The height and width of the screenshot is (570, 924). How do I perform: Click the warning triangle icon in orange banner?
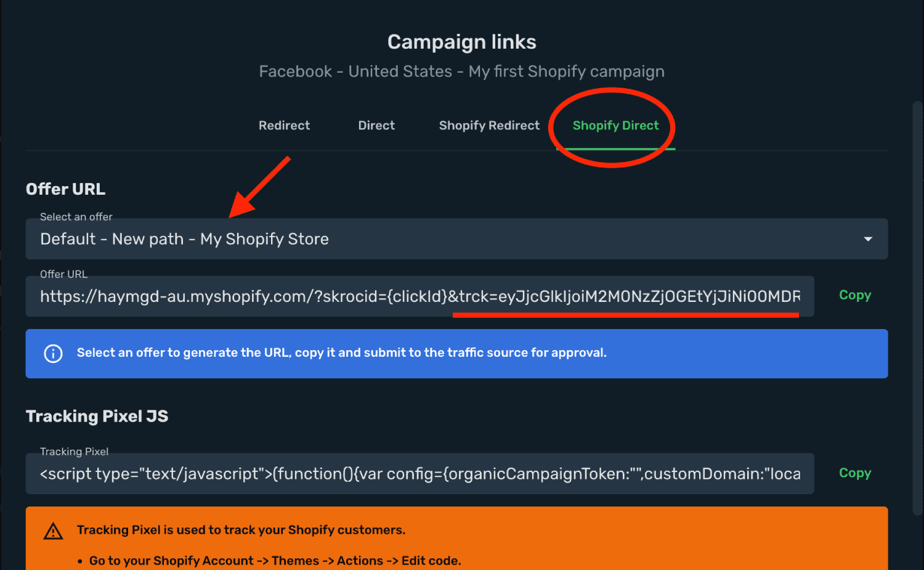[x=54, y=531]
